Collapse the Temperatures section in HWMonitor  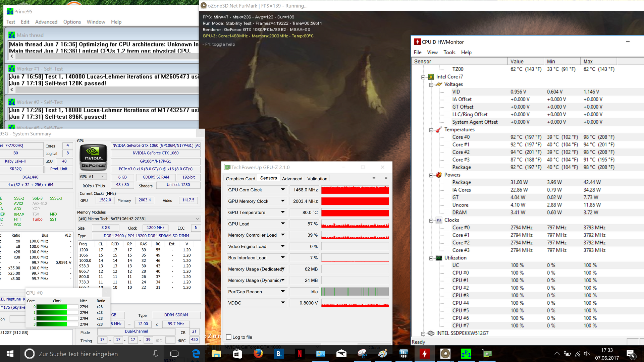click(431, 130)
